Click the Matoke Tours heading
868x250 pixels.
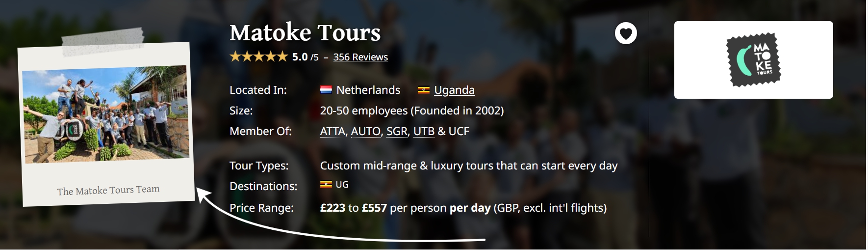[x=305, y=32]
